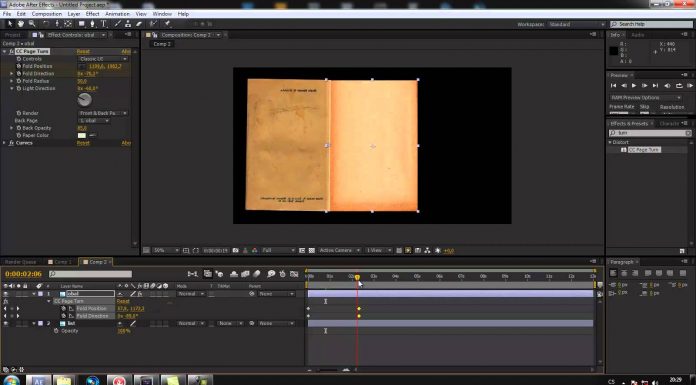Select the Hand tool

(x=21, y=24)
